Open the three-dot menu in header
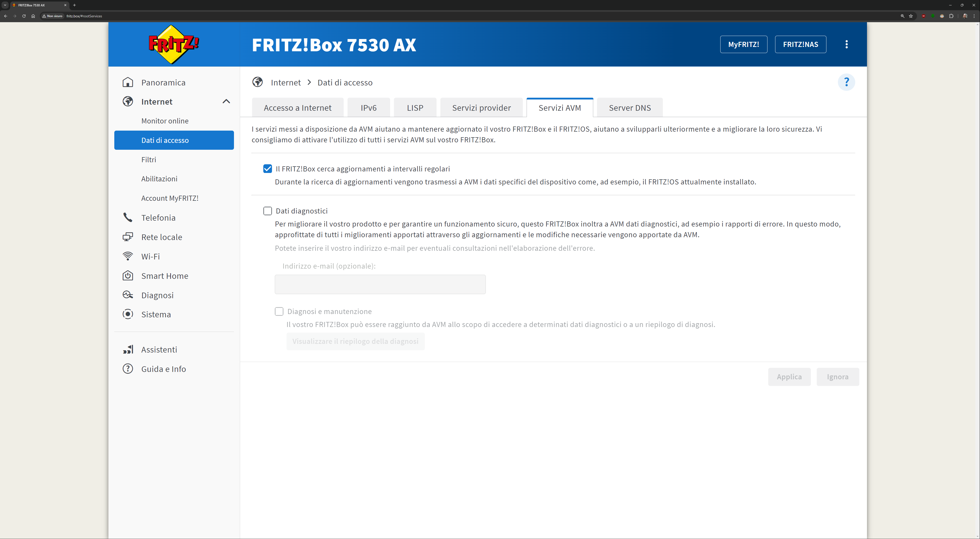 coord(847,44)
